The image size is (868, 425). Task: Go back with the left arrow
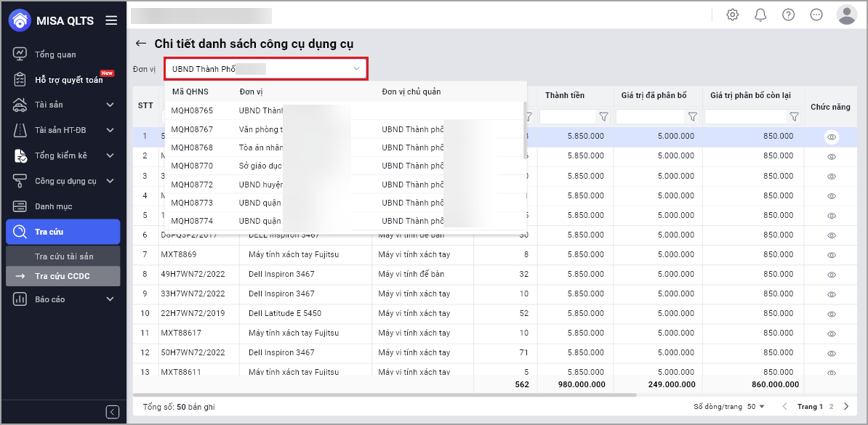(x=141, y=43)
